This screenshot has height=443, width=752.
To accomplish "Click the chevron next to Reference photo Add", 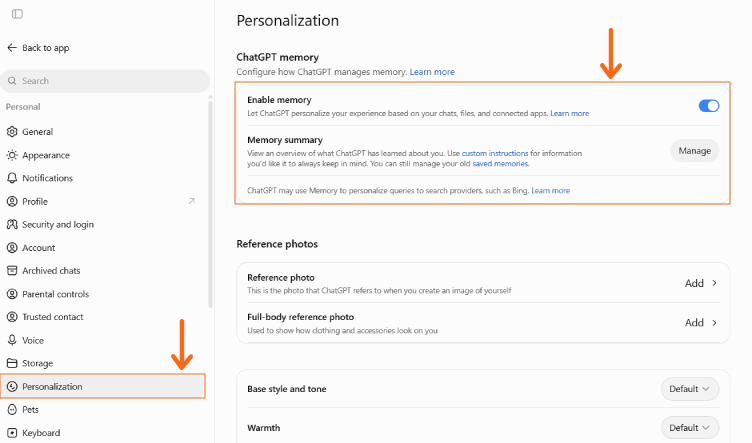I will 714,283.
